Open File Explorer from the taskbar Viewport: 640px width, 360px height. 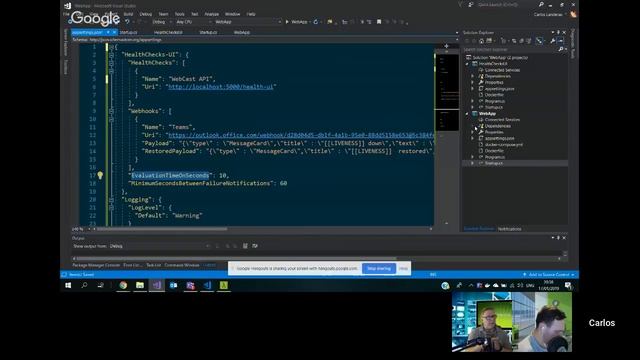point(140,285)
